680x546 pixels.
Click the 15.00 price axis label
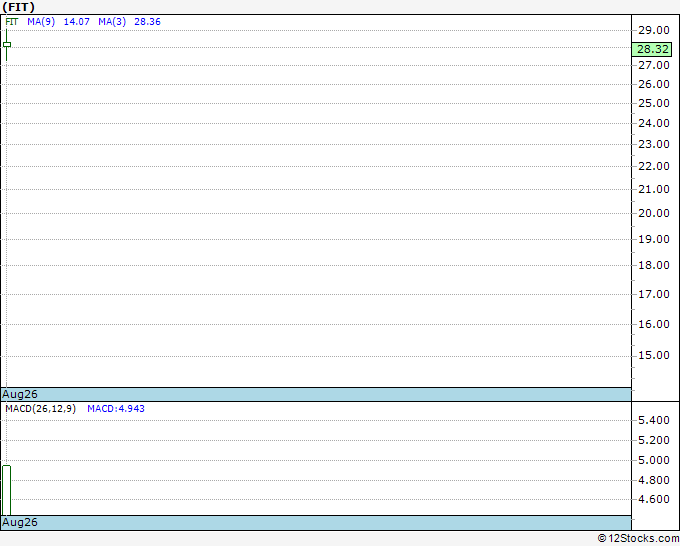(654, 356)
